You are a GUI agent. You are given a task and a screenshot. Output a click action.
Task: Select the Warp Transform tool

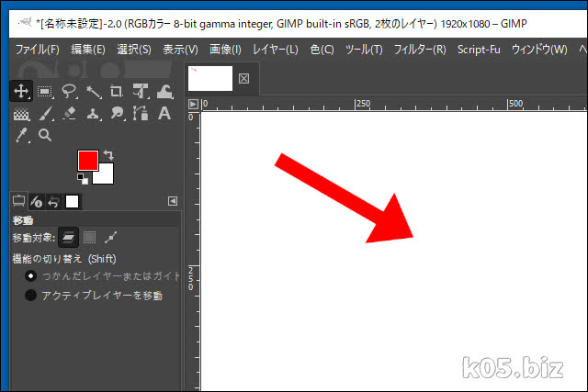click(164, 91)
